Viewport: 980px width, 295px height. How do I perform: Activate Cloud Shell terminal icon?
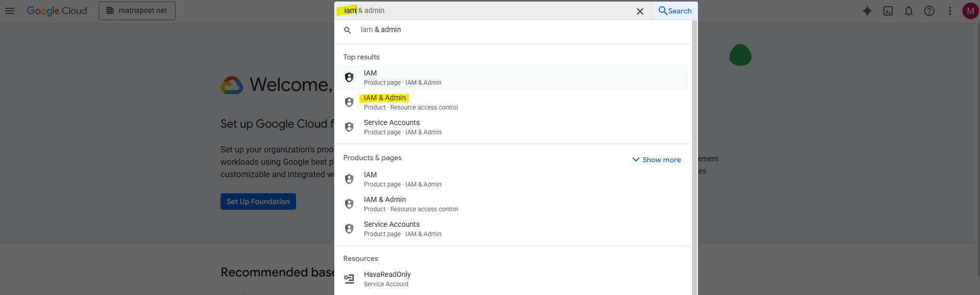click(x=888, y=11)
